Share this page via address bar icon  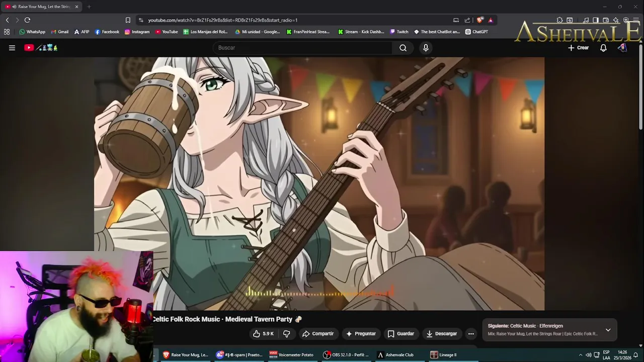click(x=467, y=20)
